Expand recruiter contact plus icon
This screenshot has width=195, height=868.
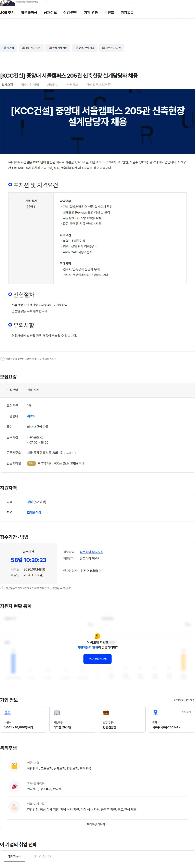100,571
